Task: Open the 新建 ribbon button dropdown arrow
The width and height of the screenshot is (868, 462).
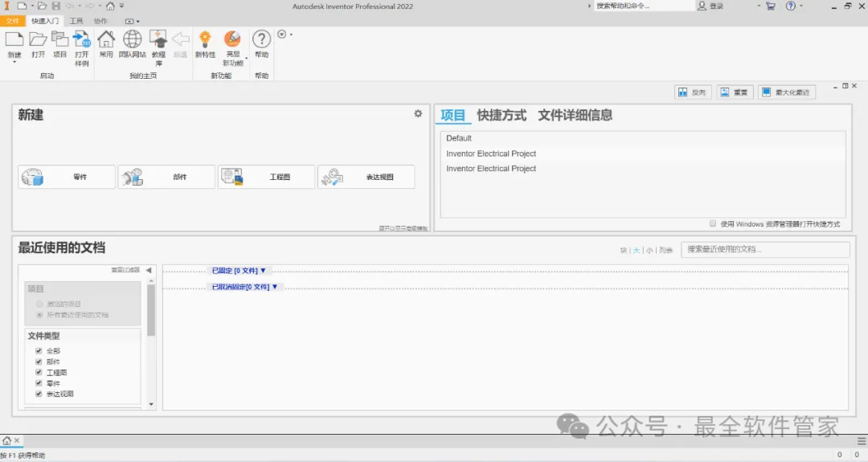Action: pyautogui.click(x=14, y=63)
